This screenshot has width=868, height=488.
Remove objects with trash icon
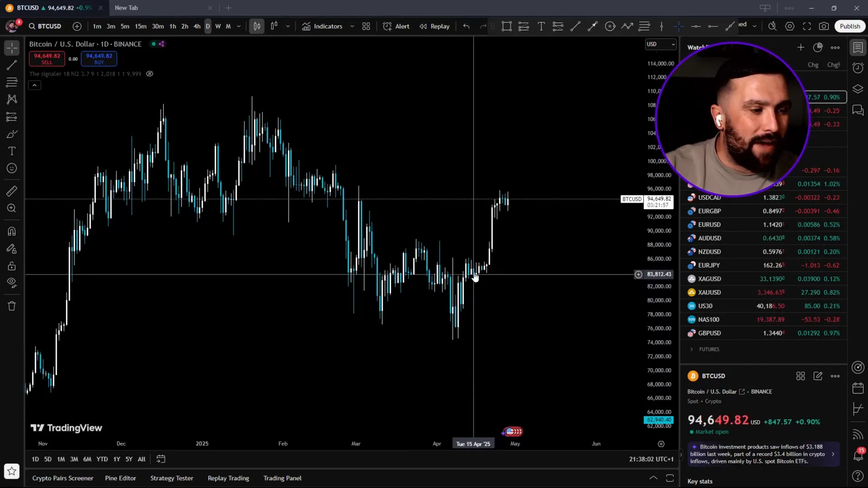[x=12, y=306]
